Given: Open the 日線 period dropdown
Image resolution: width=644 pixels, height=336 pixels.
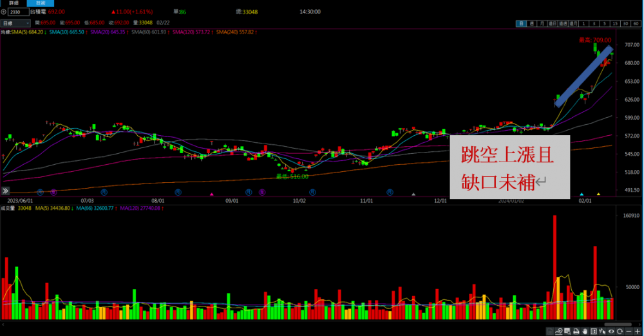Looking at the screenshot, I should pos(15,24).
